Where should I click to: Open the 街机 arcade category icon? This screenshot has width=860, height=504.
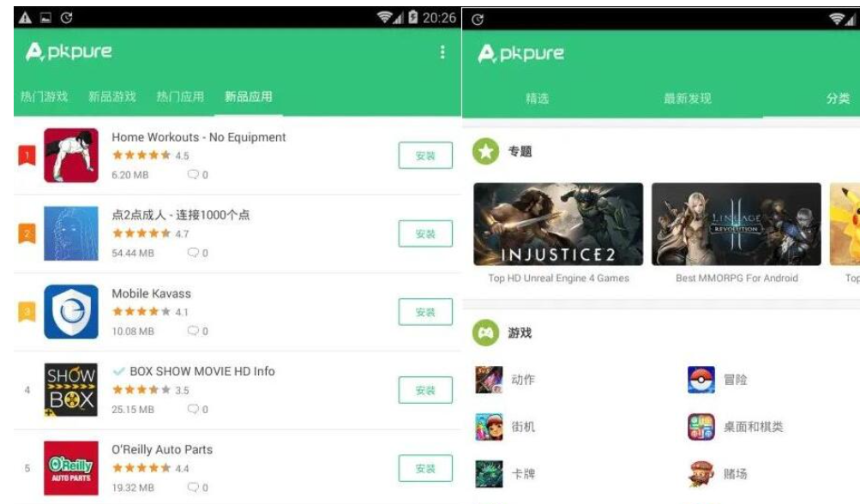(489, 427)
